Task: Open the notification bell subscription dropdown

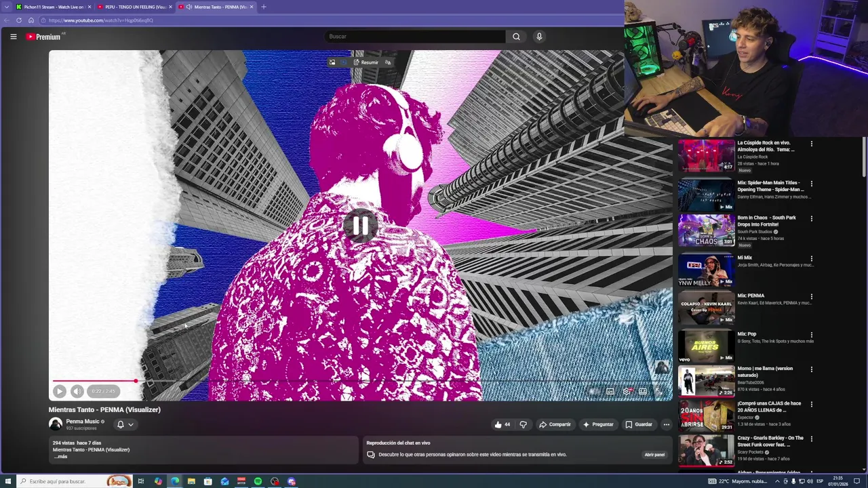Action: pos(125,424)
